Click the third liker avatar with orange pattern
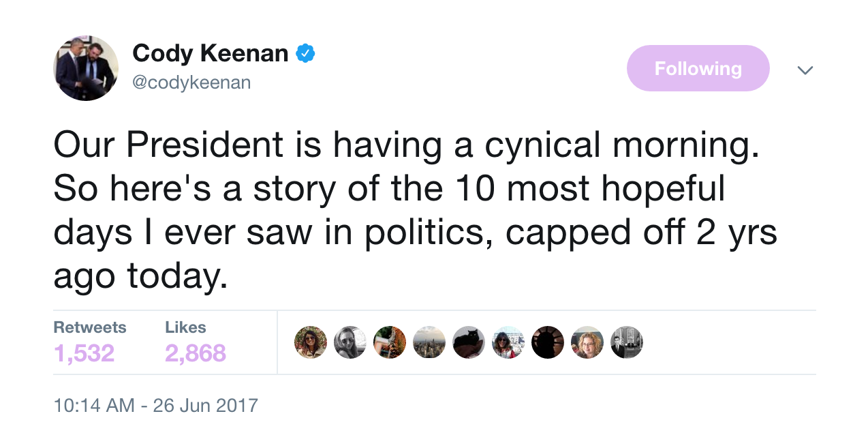The image size is (868, 431). point(390,342)
